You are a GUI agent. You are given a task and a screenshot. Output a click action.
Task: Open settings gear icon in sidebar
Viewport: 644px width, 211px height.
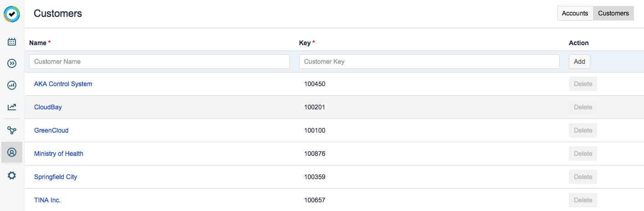12,175
